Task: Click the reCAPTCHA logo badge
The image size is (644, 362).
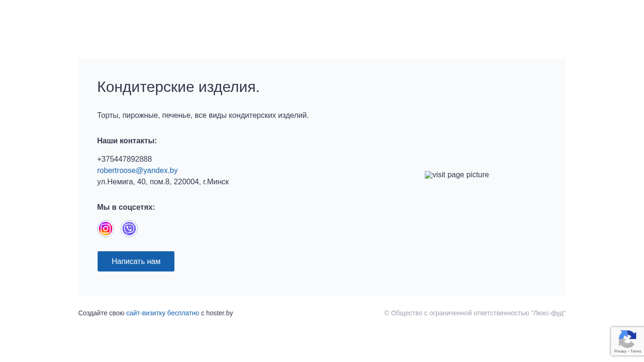Action: [627, 339]
